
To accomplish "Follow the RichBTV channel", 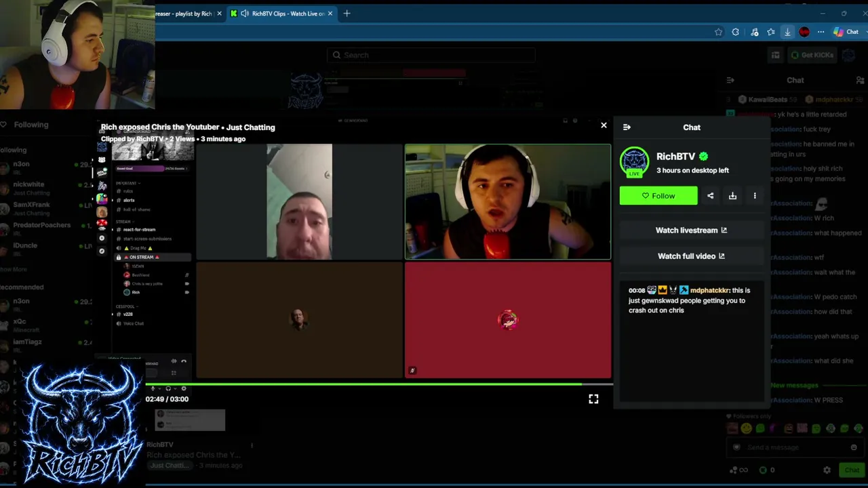I will pos(658,196).
